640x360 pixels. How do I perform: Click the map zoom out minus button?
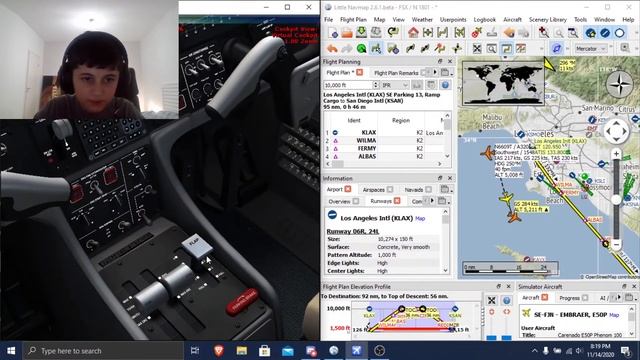pos(616,244)
